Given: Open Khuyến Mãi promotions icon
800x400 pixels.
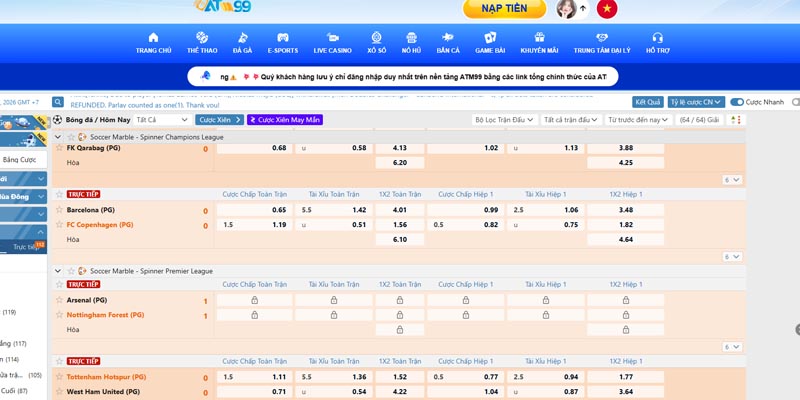Looking at the screenshot, I should [x=539, y=37].
